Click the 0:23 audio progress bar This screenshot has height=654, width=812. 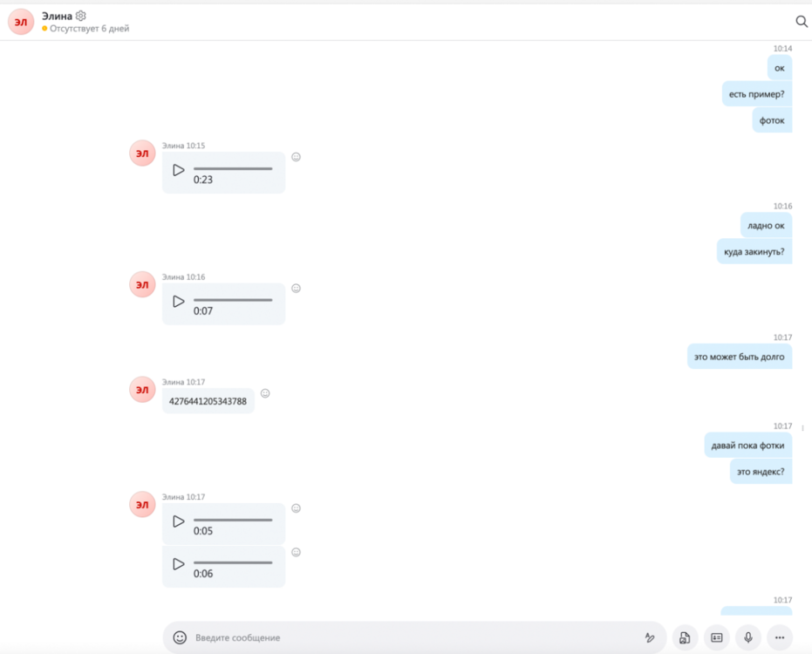(x=233, y=169)
